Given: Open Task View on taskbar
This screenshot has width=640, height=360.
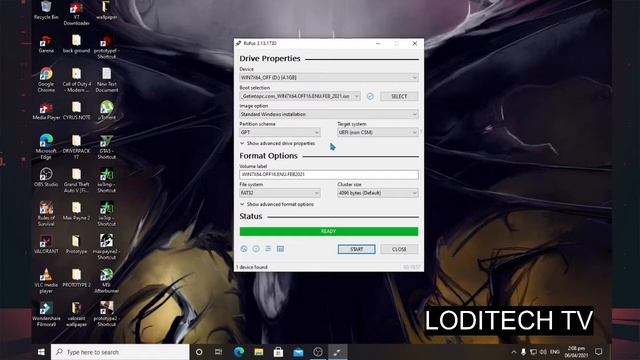Looking at the screenshot, I should point(219,352).
